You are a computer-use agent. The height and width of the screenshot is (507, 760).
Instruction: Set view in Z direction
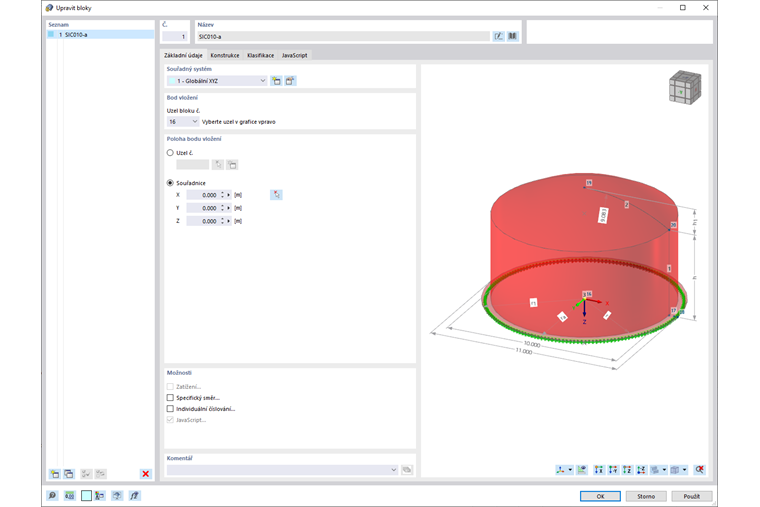627,470
